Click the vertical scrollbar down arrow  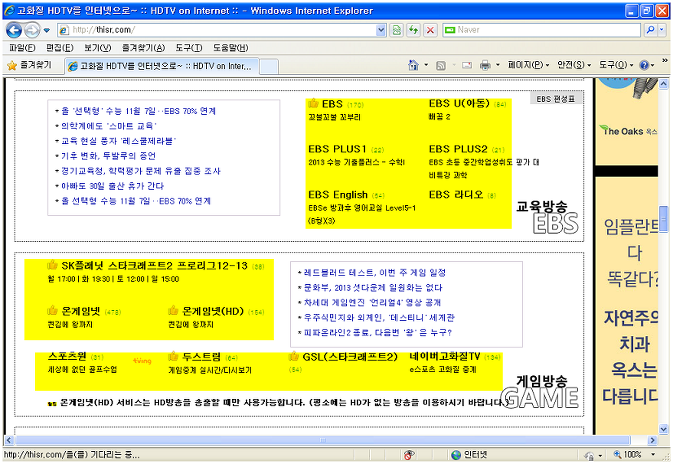pos(664,429)
